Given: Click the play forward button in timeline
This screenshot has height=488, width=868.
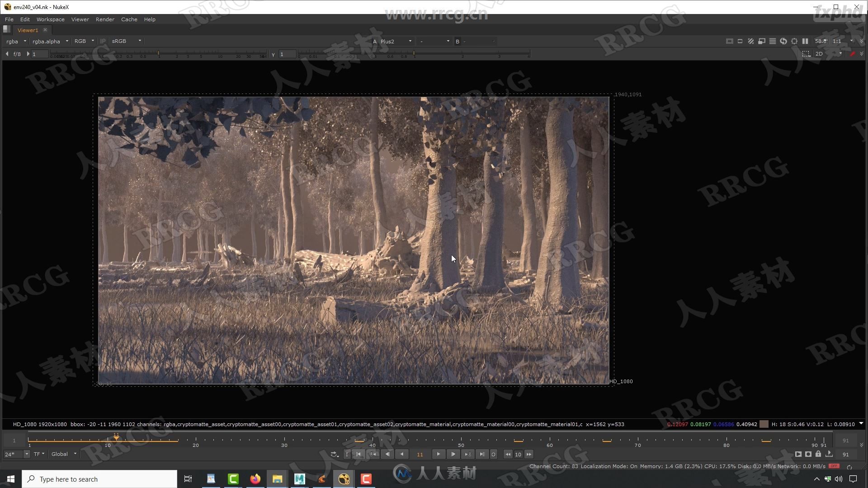Looking at the screenshot, I should pyautogui.click(x=438, y=454).
